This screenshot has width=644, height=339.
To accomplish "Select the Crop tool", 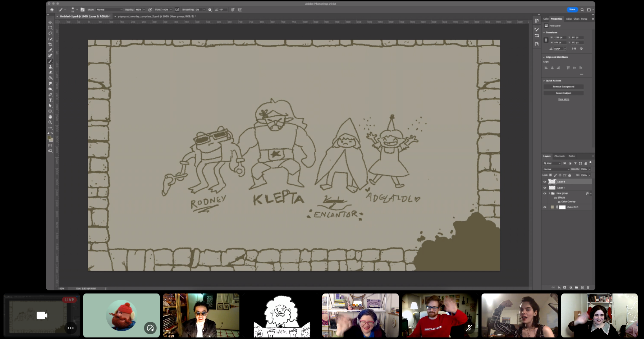I will coord(50,44).
